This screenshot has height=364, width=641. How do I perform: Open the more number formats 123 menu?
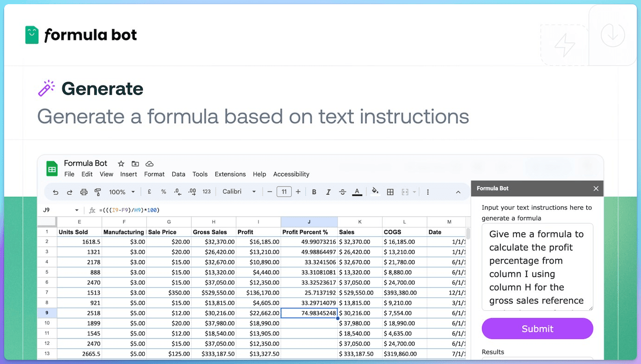[x=207, y=191]
